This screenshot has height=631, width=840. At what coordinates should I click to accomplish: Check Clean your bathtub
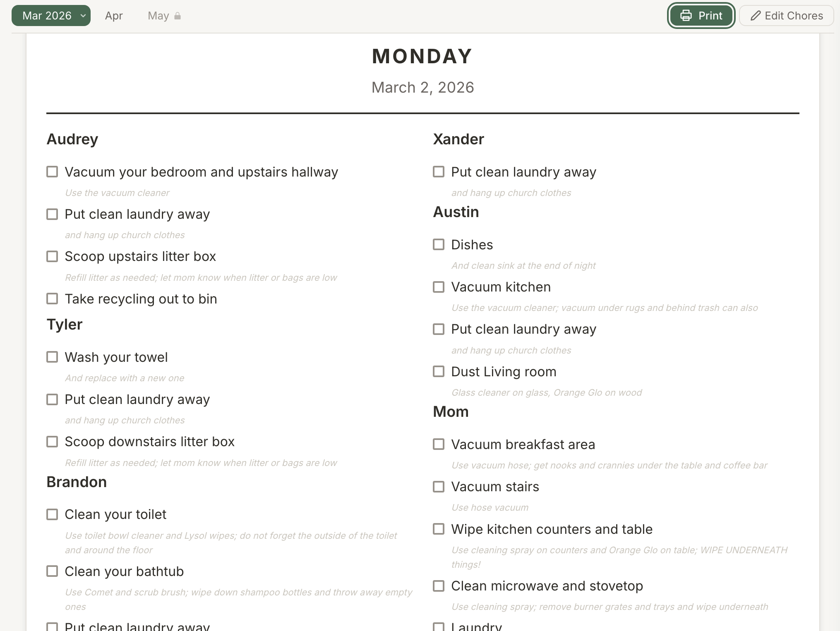point(52,571)
